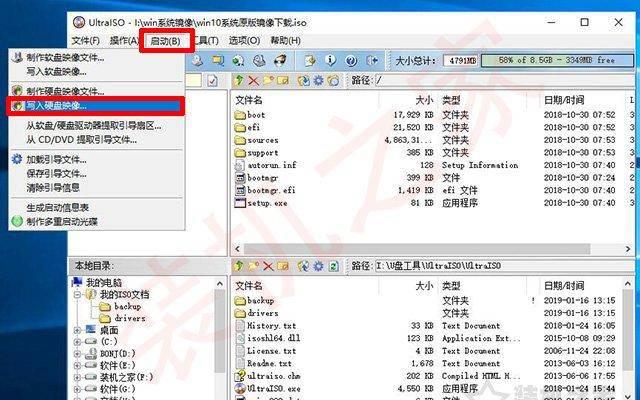The width and height of the screenshot is (640, 400).
Task: Click the green disc convert icon in the main toolbar
Action: click(238, 61)
